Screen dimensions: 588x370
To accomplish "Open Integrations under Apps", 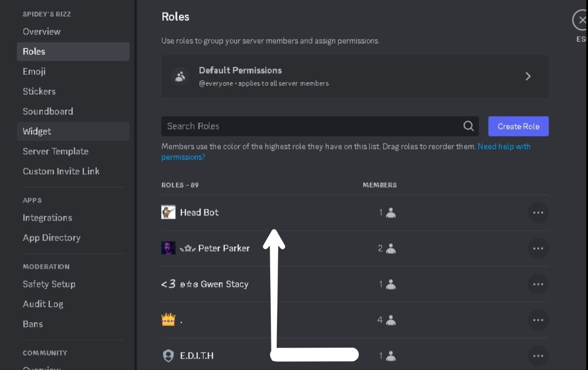I will pyautogui.click(x=47, y=218).
